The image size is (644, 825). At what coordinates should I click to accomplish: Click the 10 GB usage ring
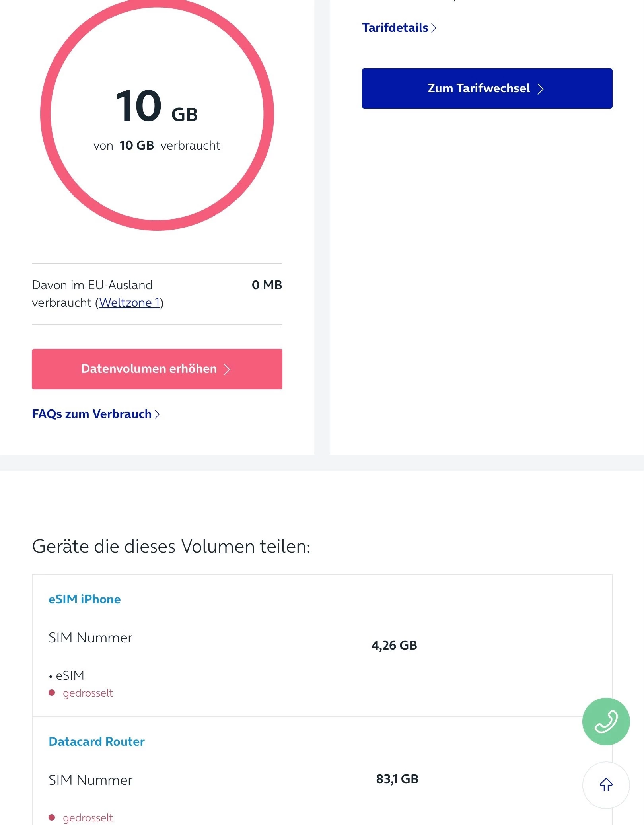coord(157,114)
